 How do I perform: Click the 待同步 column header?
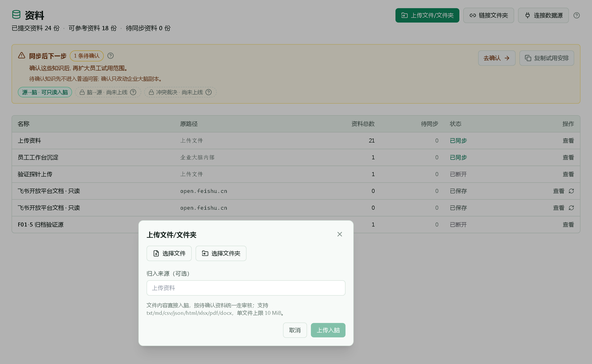429,124
